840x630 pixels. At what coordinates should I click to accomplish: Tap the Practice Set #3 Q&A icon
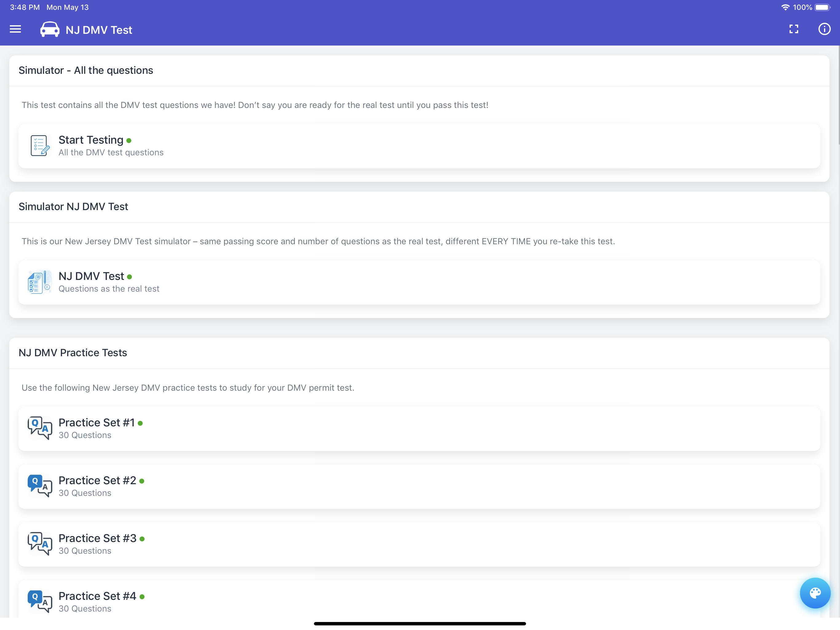[x=39, y=543]
